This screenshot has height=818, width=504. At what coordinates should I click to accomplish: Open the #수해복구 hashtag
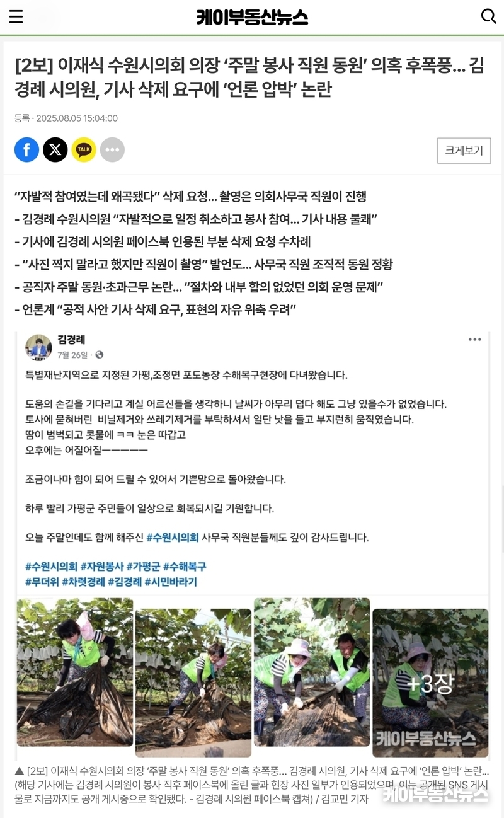click(x=185, y=567)
